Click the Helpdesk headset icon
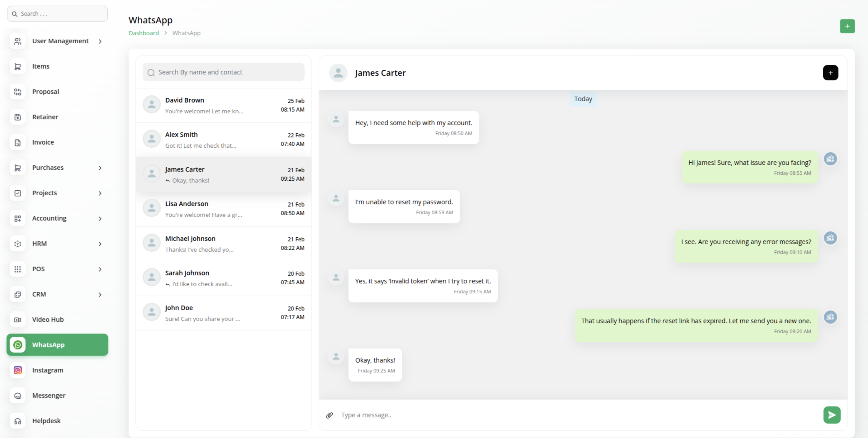The height and width of the screenshot is (438, 868). coord(18,421)
